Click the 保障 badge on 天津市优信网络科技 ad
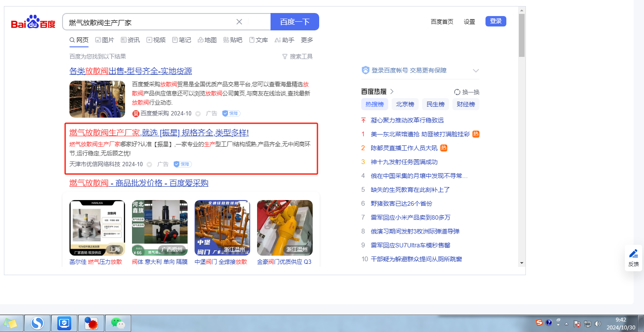This screenshot has width=644, height=332. [x=182, y=164]
